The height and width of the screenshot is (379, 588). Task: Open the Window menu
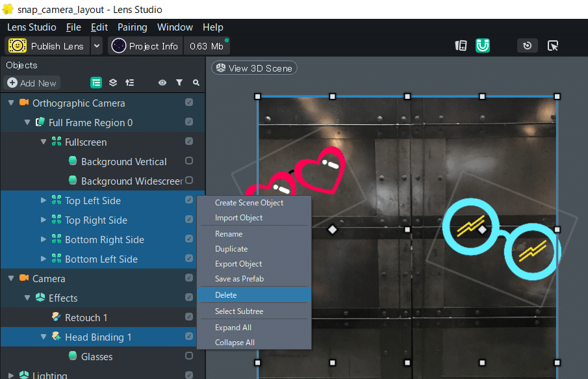click(175, 27)
